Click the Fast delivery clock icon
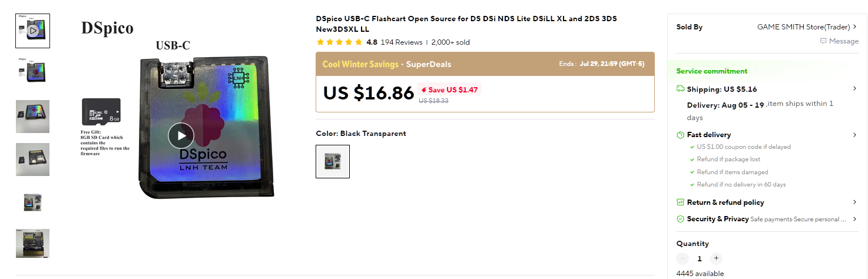 [680, 135]
